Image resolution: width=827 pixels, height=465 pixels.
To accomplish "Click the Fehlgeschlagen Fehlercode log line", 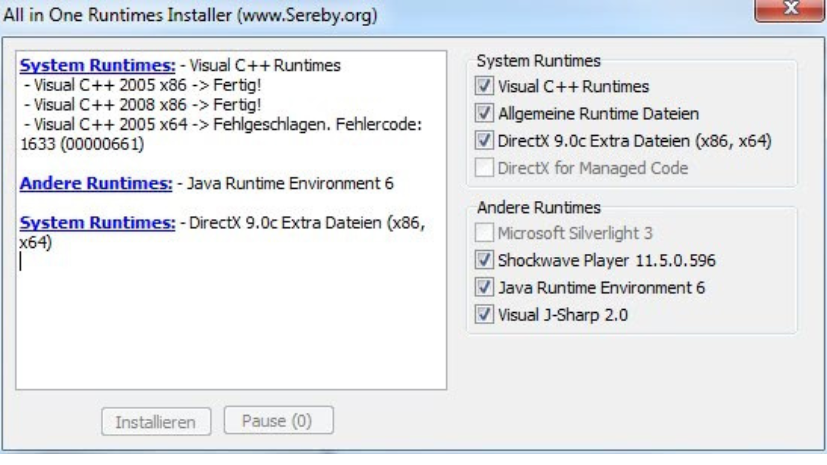I will point(225,126).
